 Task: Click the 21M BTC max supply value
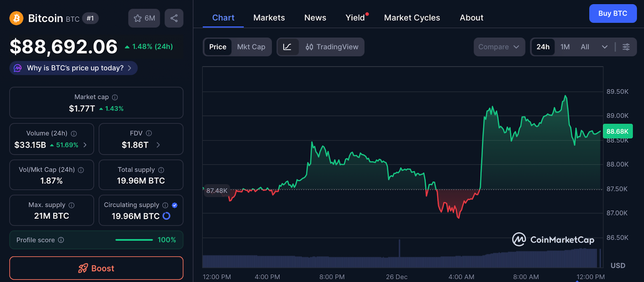(x=52, y=216)
